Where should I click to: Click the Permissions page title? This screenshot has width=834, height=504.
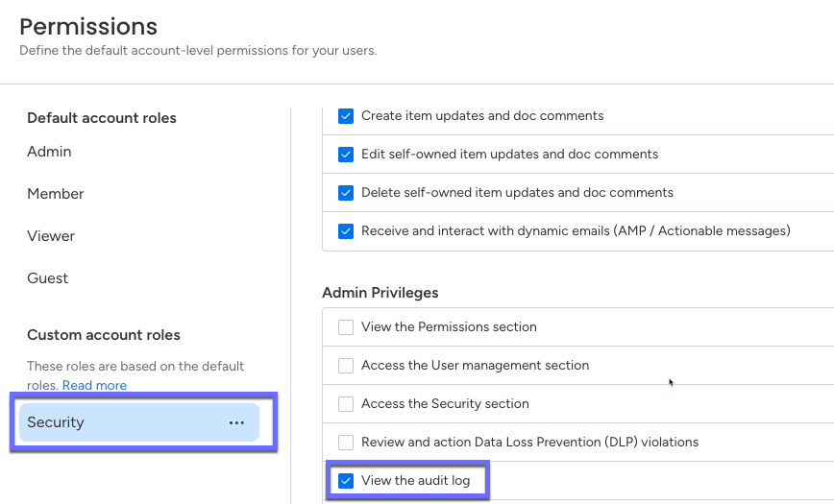pyautogui.click(x=88, y=26)
